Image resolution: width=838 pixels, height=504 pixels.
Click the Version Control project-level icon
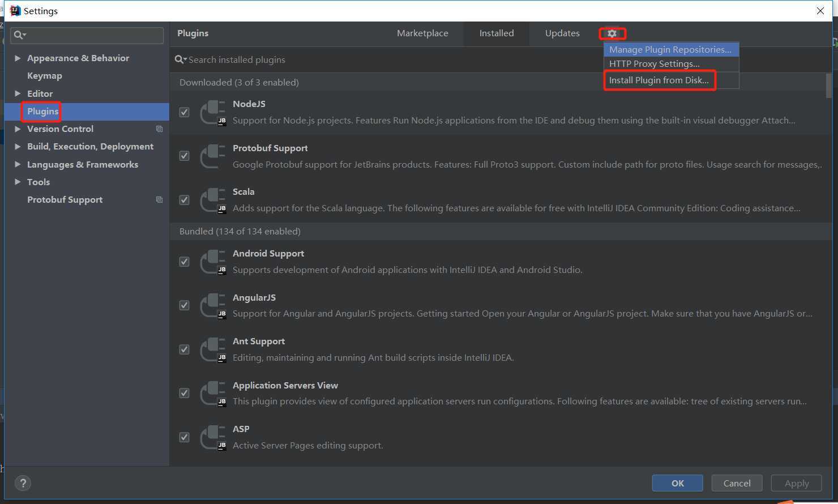point(159,129)
